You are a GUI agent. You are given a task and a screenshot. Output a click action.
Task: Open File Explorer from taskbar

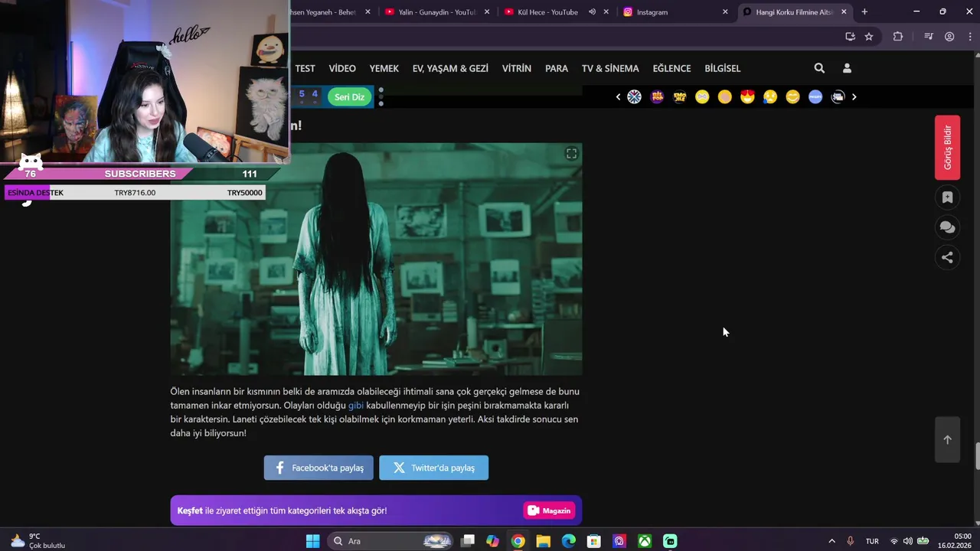point(544,541)
